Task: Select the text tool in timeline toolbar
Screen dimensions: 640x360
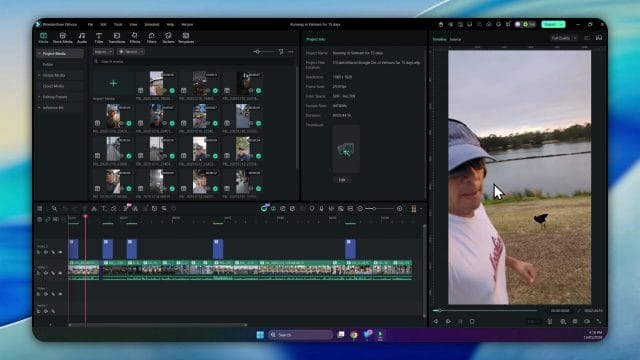Action: click(x=104, y=209)
